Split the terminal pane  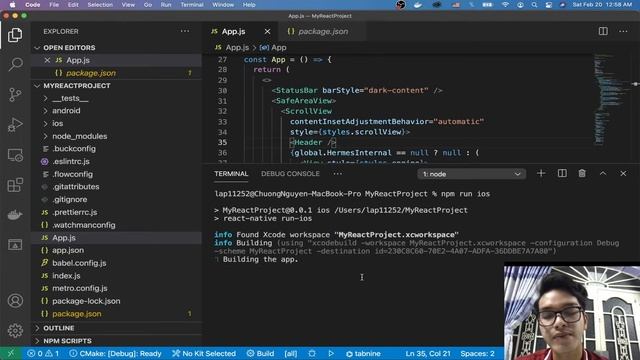tap(562, 173)
